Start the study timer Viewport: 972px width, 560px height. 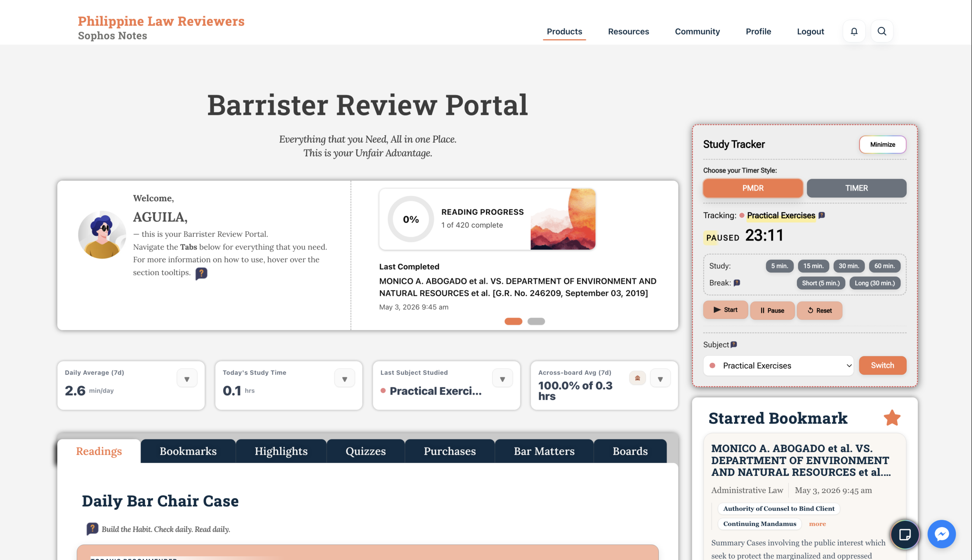725,310
